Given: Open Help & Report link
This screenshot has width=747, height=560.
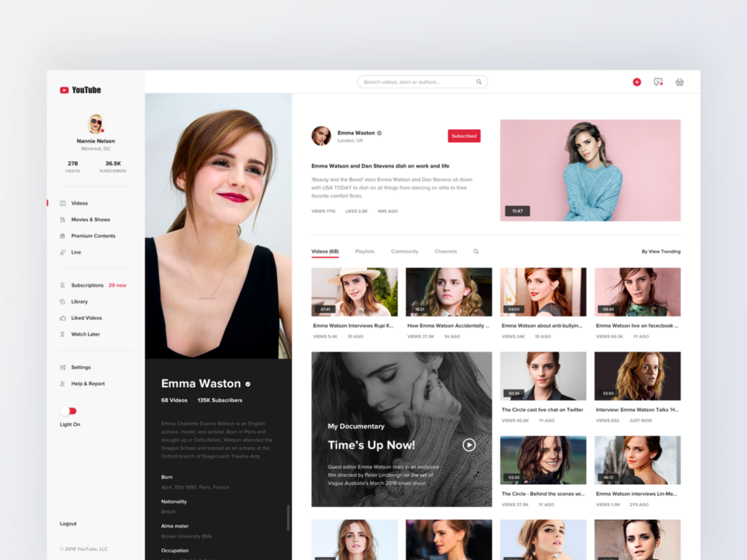Looking at the screenshot, I should [88, 384].
